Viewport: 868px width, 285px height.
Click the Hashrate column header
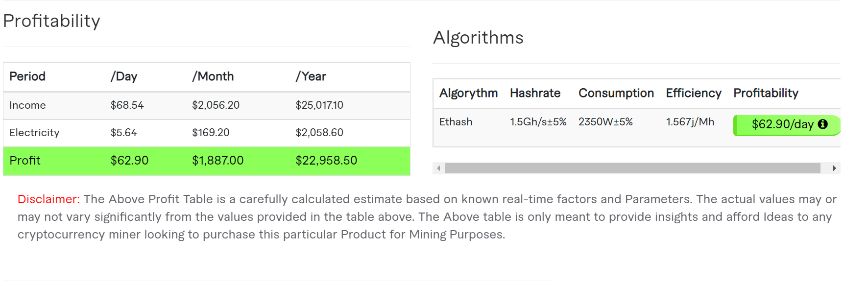pyautogui.click(x=535, y=93)
